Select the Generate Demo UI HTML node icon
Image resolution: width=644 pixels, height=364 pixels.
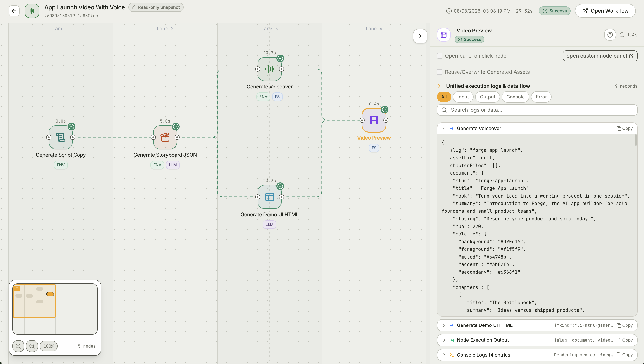[270, 197]
